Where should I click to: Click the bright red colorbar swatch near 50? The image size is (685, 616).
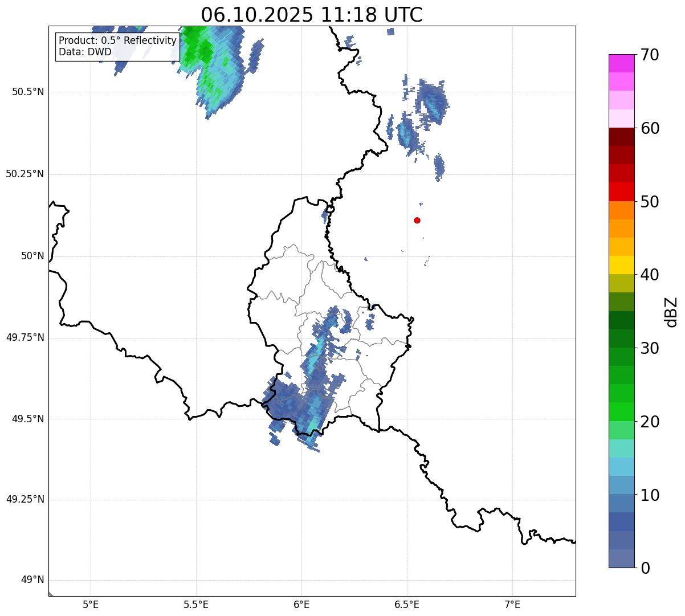point(621,191)
